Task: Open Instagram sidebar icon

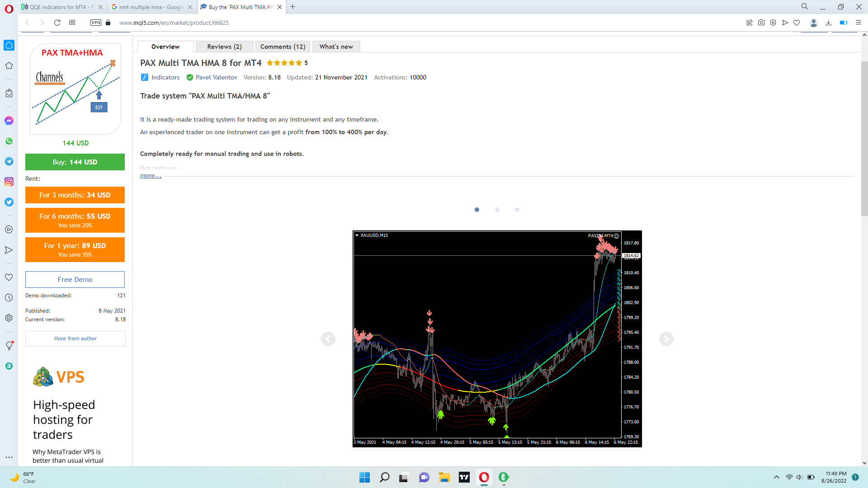Action: [9, 182]
